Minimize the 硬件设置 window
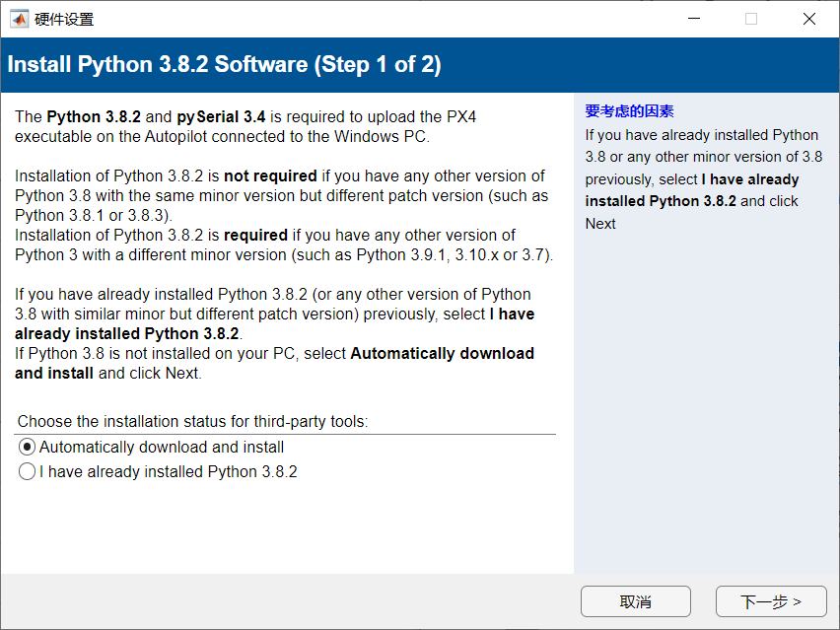The height and width of the screenshot is (630, 840). 693,19
